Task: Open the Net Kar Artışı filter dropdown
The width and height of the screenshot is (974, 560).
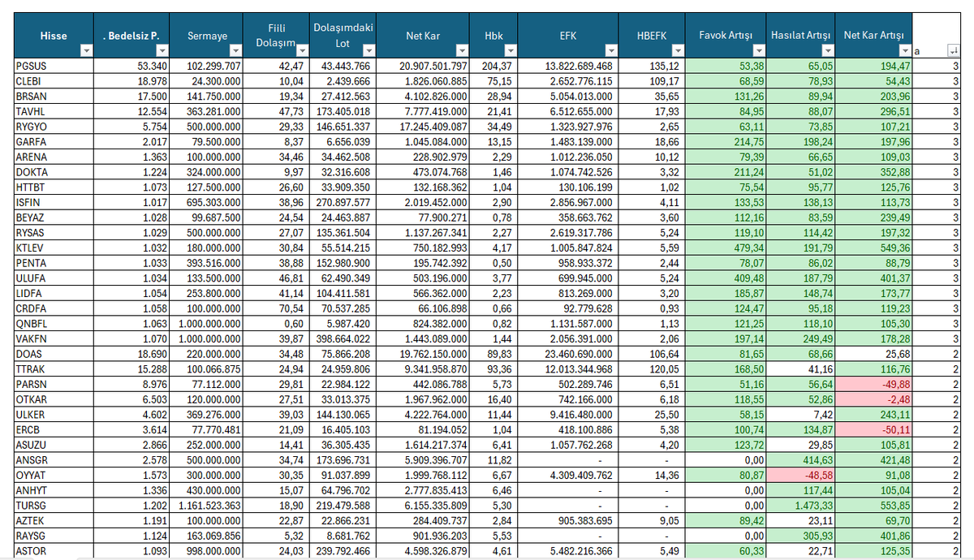Action: [904, 52]
